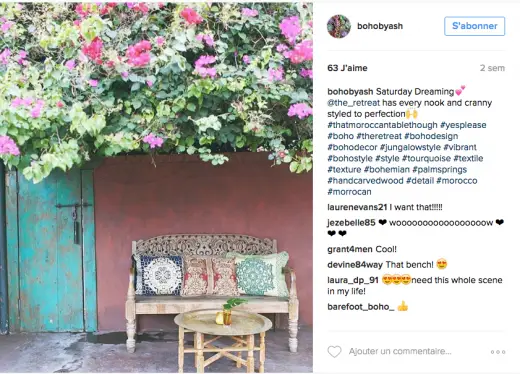
Task: Open the #yesplease hashtag
Action: tap(463, 125)
